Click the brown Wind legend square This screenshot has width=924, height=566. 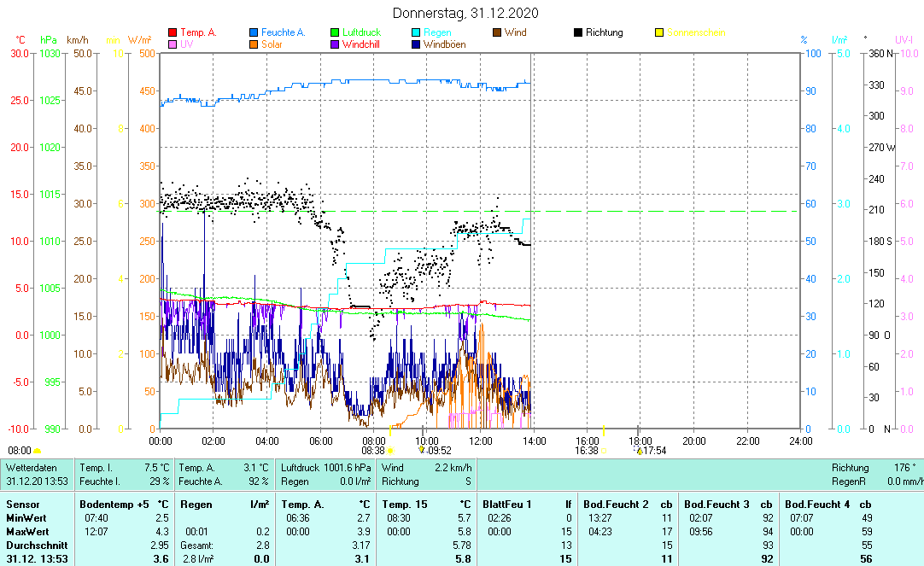tap(497, 32)
